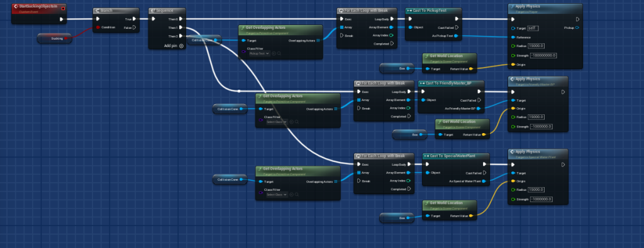Image resolution: width=644 pixels, height=248 pixels.
Task: Open Select Class dropdown in middle Get Overlapping Actors
Action: [277, 122]
